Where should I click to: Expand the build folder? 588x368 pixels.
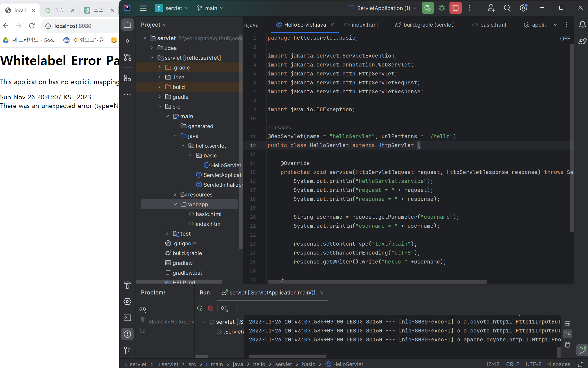pos(160,87)
